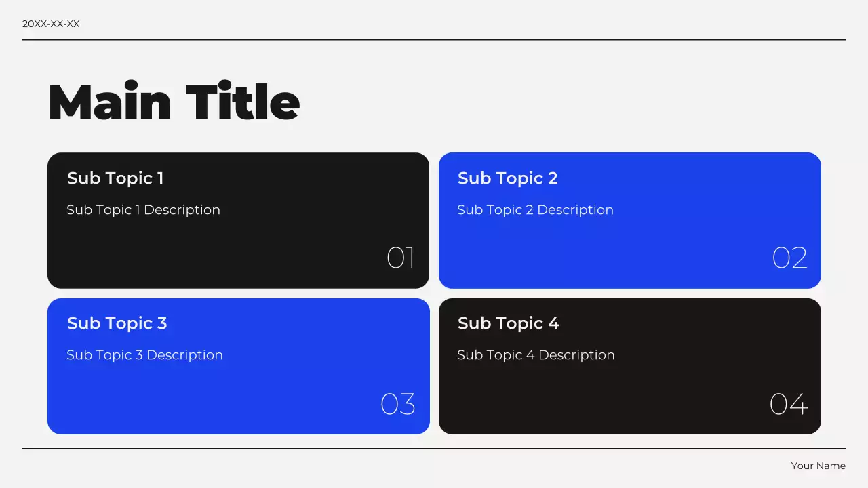Select the "Sub Topic 2 Description" text
The height and width of the screenshot is (488, 868).
point(535,210)
